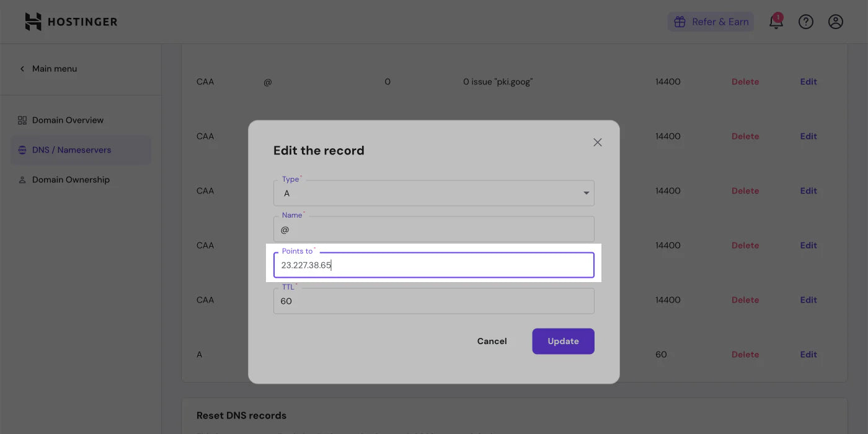Click the Name field containing @

(x=434, y=229)
